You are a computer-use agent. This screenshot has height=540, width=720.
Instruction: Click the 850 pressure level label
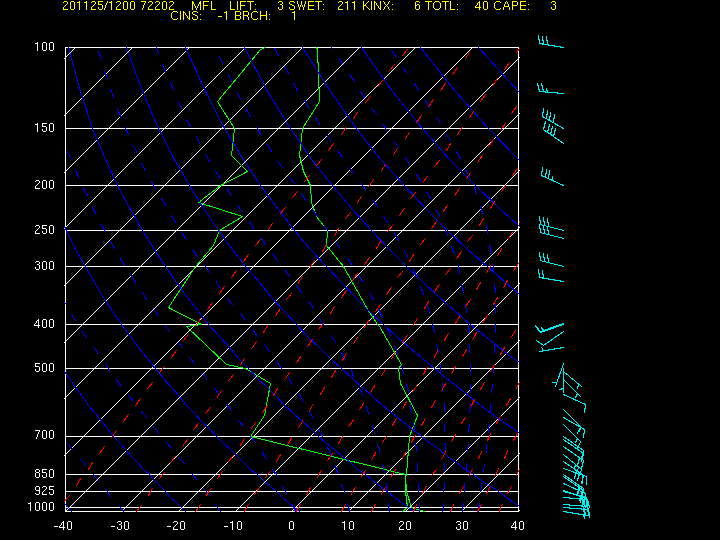click(44, 473)
